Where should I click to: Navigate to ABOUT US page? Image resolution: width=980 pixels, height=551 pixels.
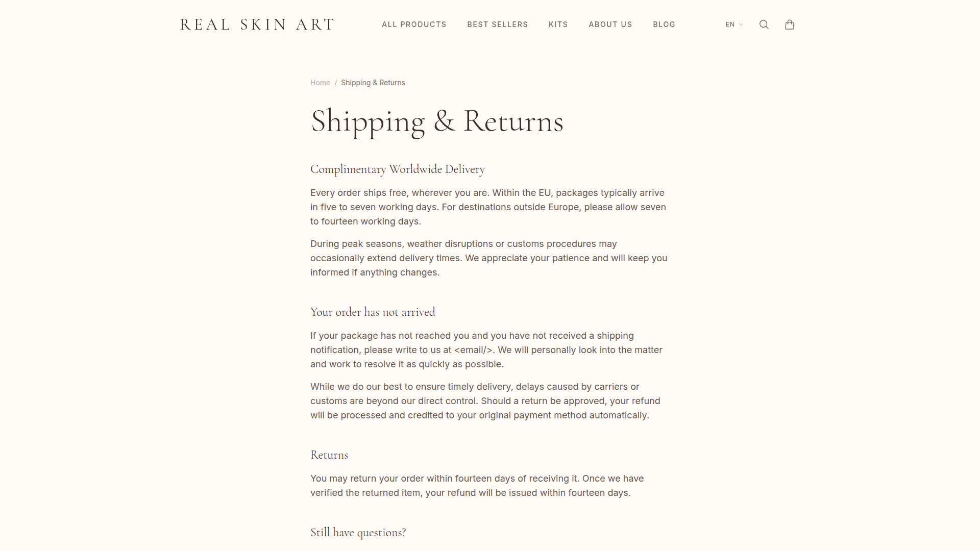pos(610,24)
